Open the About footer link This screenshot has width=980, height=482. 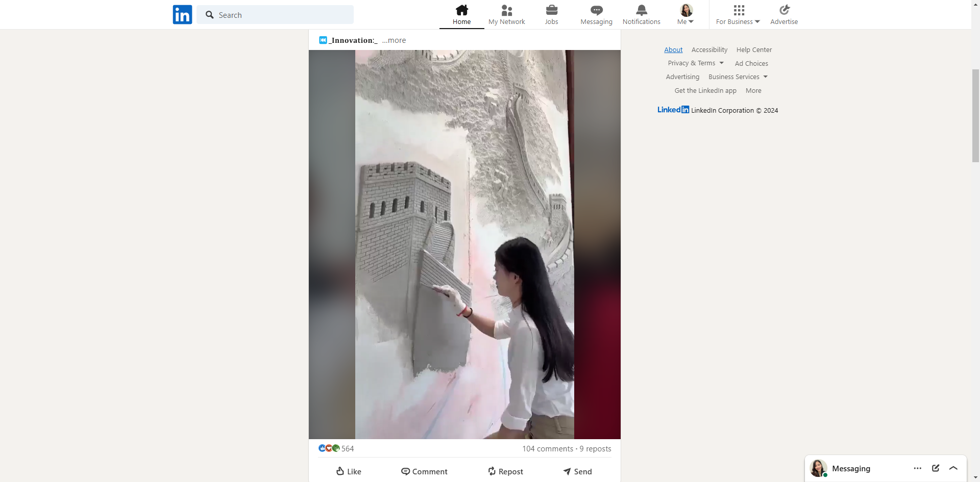coord(673,49)
